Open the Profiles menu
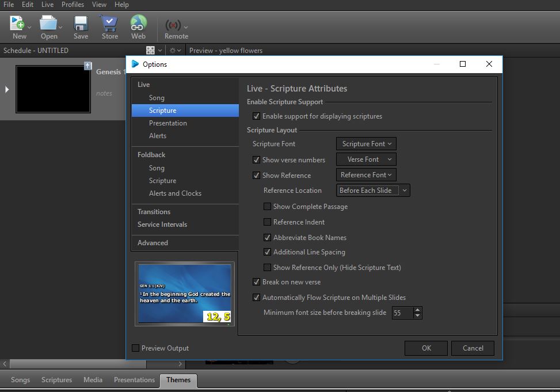The width and height of the screenshot is (560, 392). point(73,5)
